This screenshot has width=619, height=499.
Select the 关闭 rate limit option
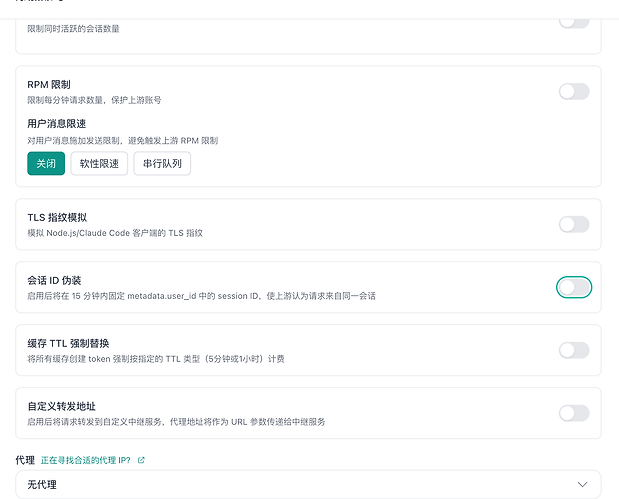pyautogui.click(x=46, y=163)
